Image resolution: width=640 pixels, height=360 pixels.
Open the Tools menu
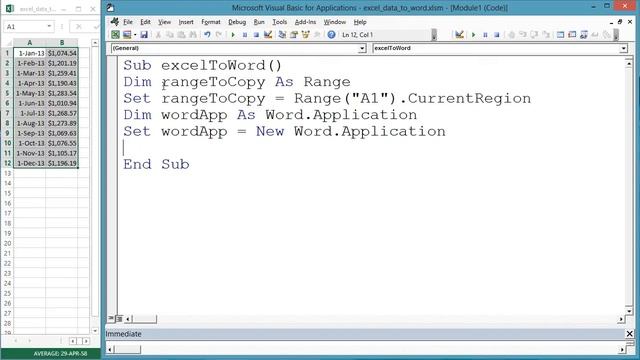tap(280, 22)
